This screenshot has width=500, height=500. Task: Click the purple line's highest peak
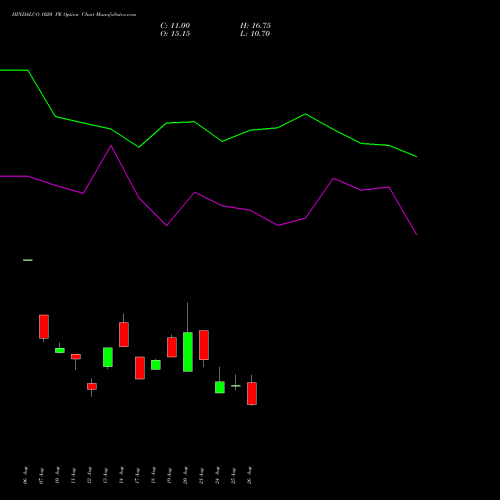click(x=111, y=146)
